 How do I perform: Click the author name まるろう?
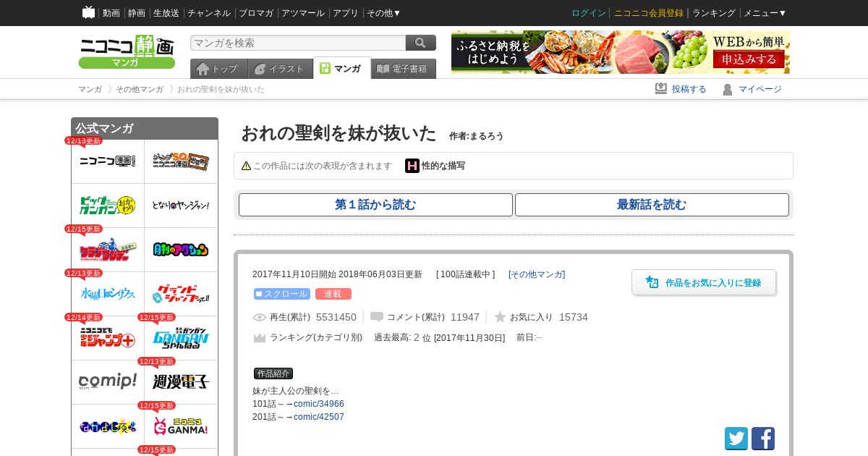coord(487,136)
